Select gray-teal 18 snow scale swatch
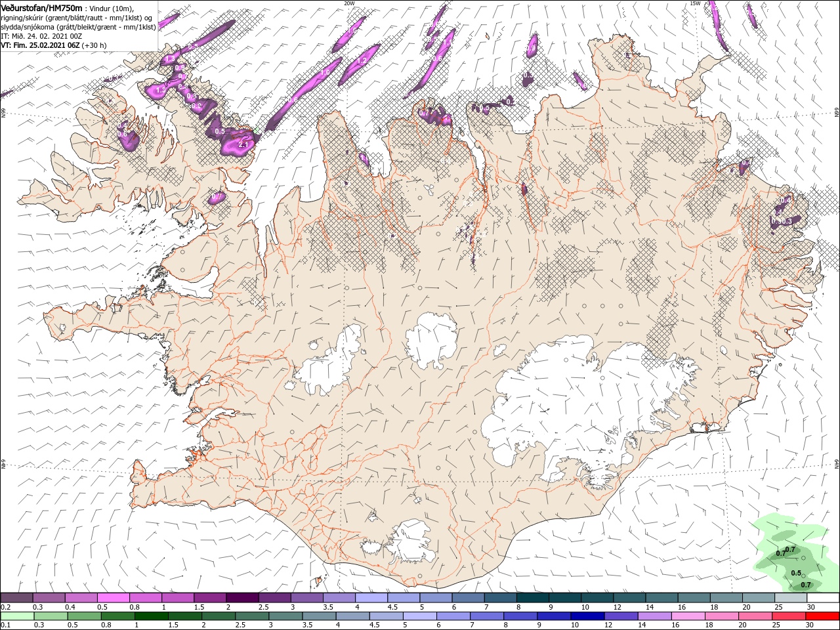The width and height of the screenshot is (840, 630). click(x=726, y=598)
